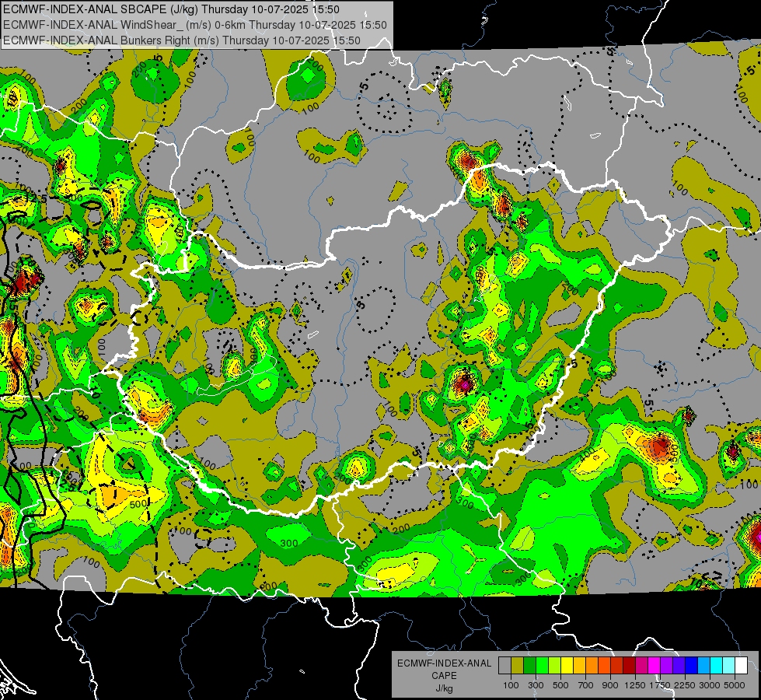Image resolution: width=761 pixels, height=700 pixels.
Task: Click the 500 tick label in legend
Action: pos(560,685)
